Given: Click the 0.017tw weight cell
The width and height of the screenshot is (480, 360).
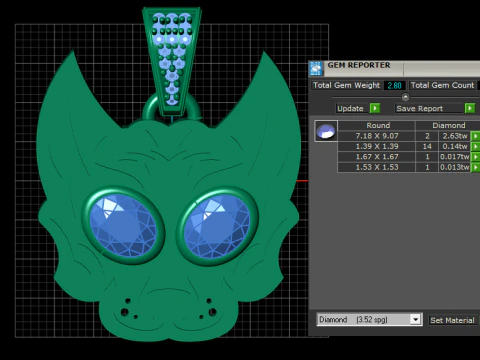Looking at the screenshot, I should point(455,157).
